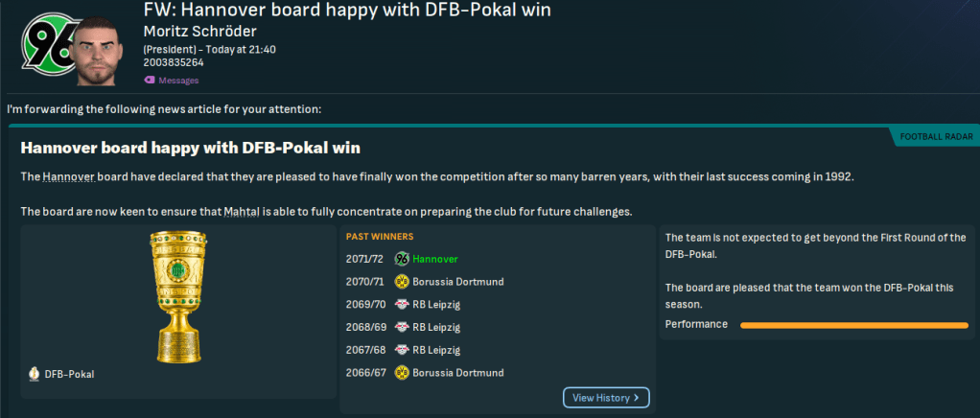980x418 pixels.
Task: Click Borussia Dortmund badge in 2070/71 row
Action: click(x=403, y=282)
